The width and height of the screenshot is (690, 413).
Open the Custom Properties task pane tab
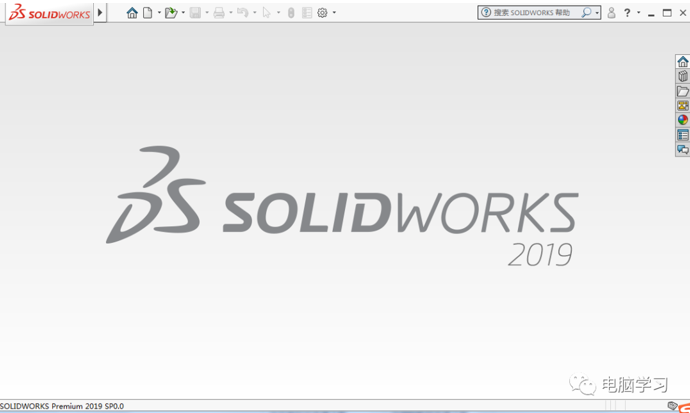click(x=683, y=135)
